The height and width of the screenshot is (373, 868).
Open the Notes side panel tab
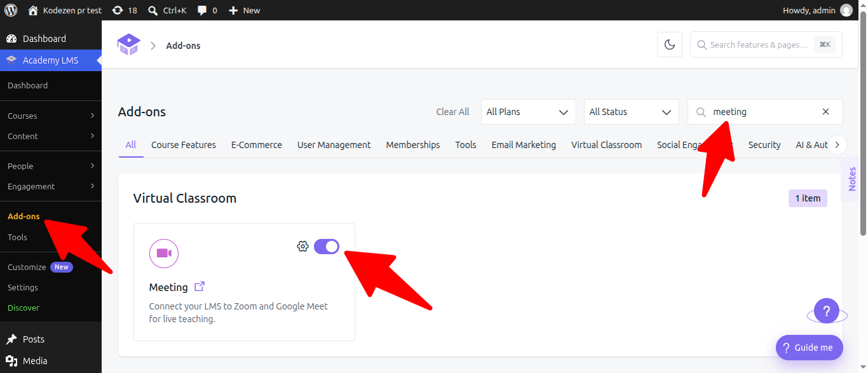851,179
